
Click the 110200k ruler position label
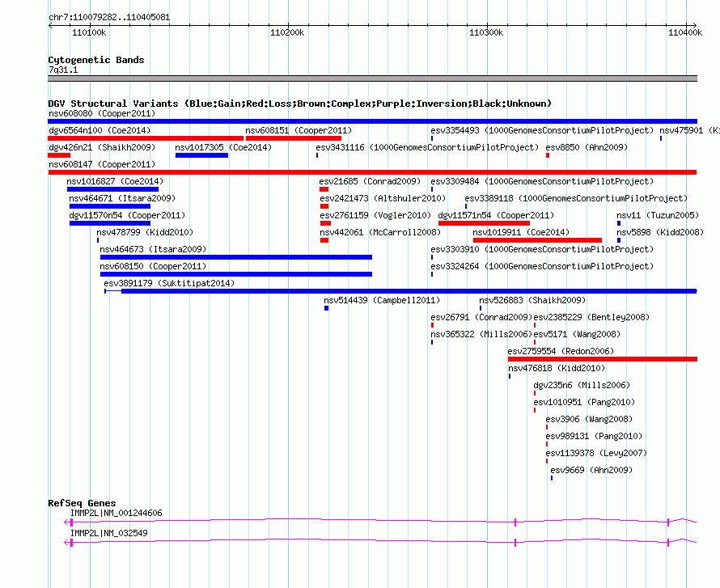tap(287, 32)
